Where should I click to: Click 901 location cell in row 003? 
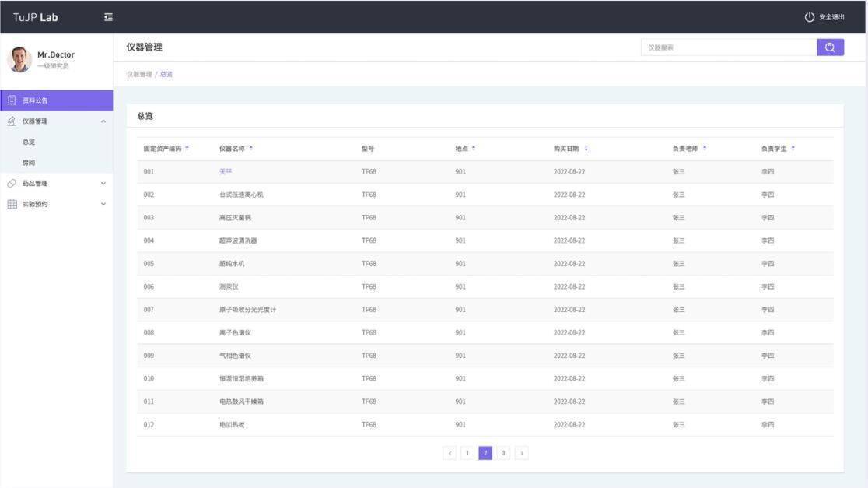(x=460, y=218)
